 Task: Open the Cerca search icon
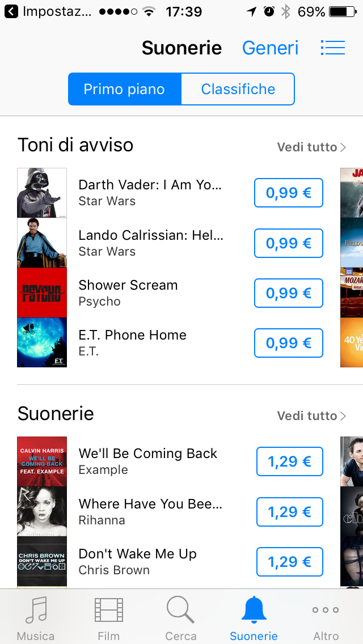180,610
